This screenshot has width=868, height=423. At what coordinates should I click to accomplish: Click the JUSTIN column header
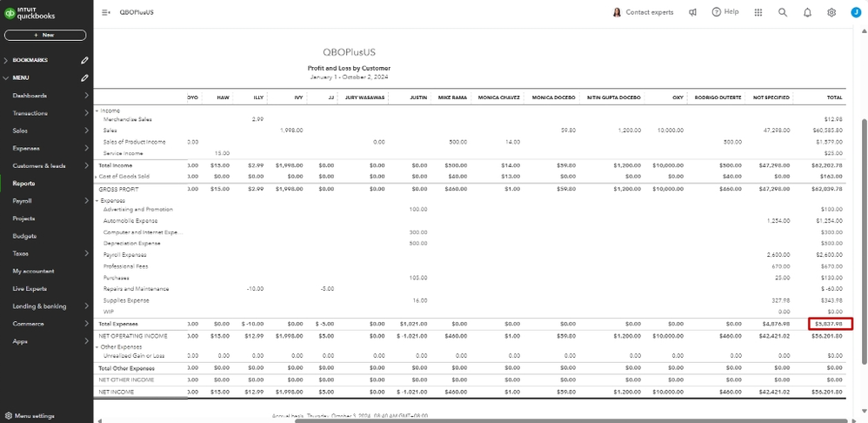pyautogui.click(x=418, y=97)
